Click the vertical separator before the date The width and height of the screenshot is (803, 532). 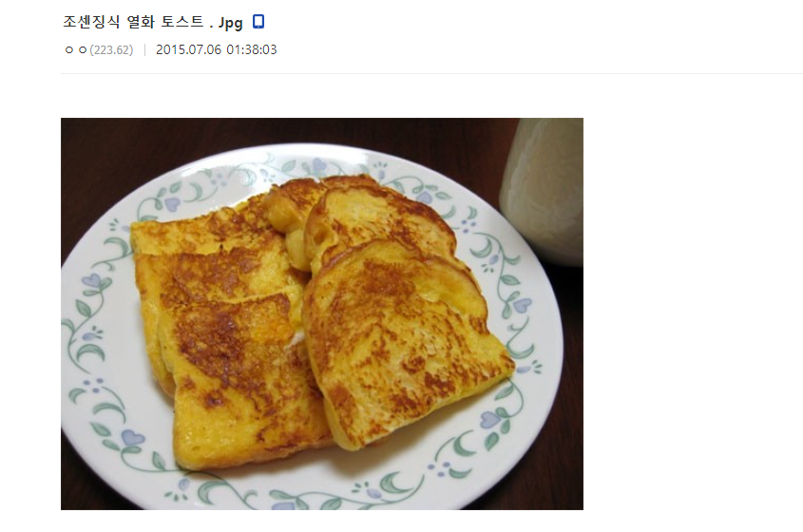[x=145, y=49]
